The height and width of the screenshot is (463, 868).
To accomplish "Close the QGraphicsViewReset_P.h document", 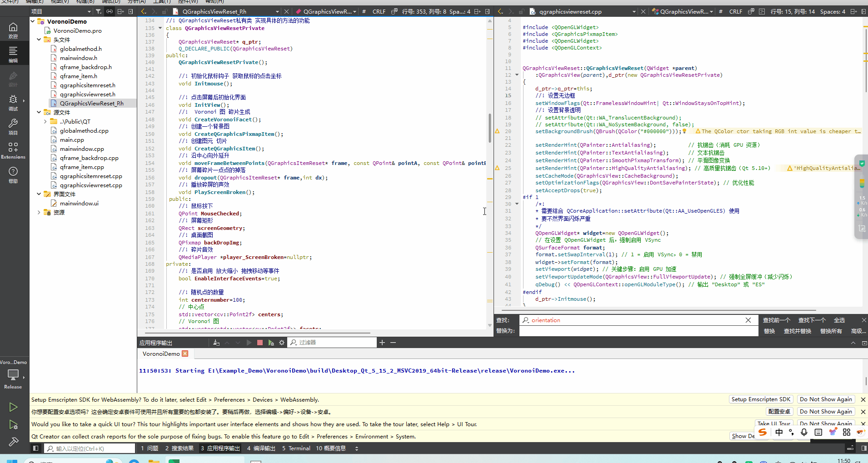I will [286, 11].
